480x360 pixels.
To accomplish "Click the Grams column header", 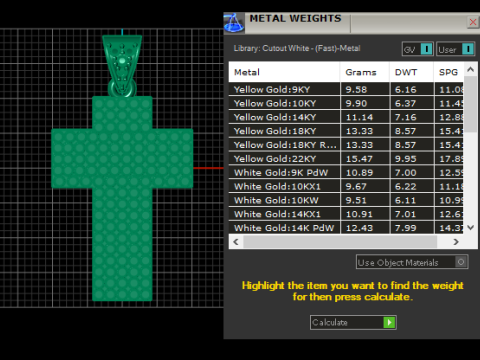I will (365, 72).
